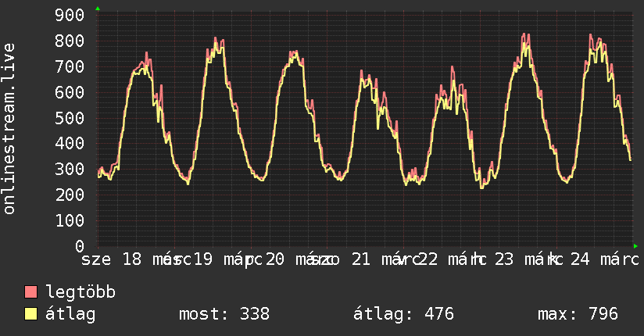Click the onlinestream.live axis title
This screenshot has height=336, width=644.
point(9,129)
